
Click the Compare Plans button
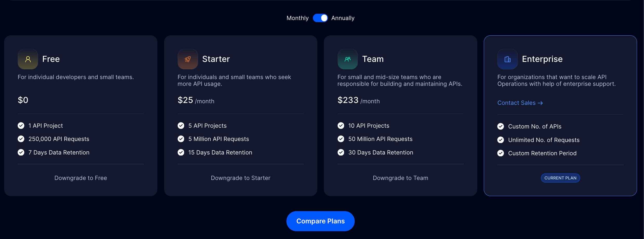coord(320,221)
